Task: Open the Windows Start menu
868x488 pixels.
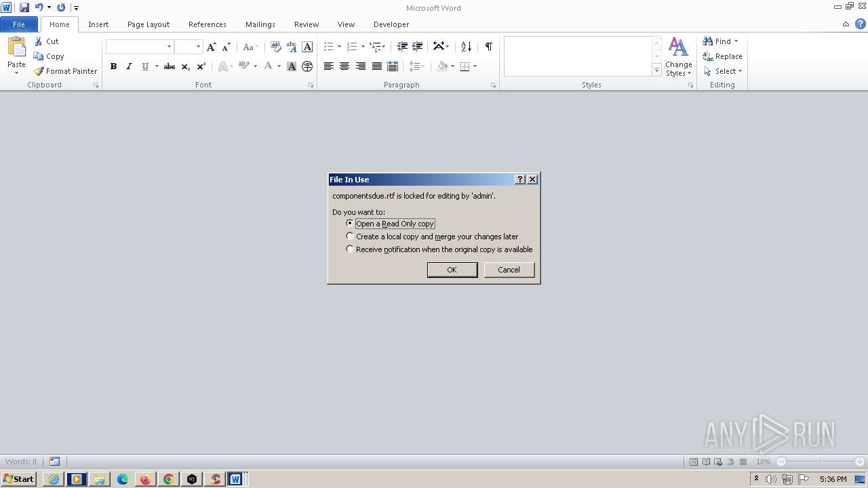Action: [19, 479]
